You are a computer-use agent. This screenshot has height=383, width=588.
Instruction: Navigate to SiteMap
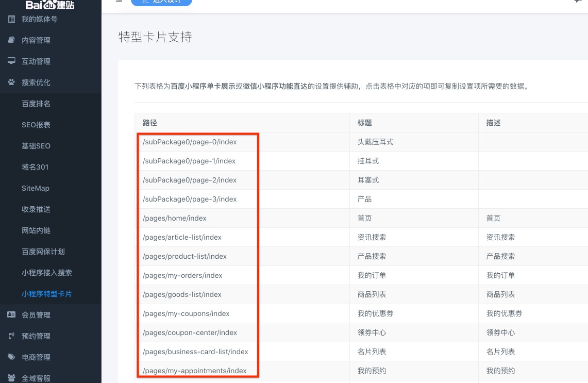(36, 188)
